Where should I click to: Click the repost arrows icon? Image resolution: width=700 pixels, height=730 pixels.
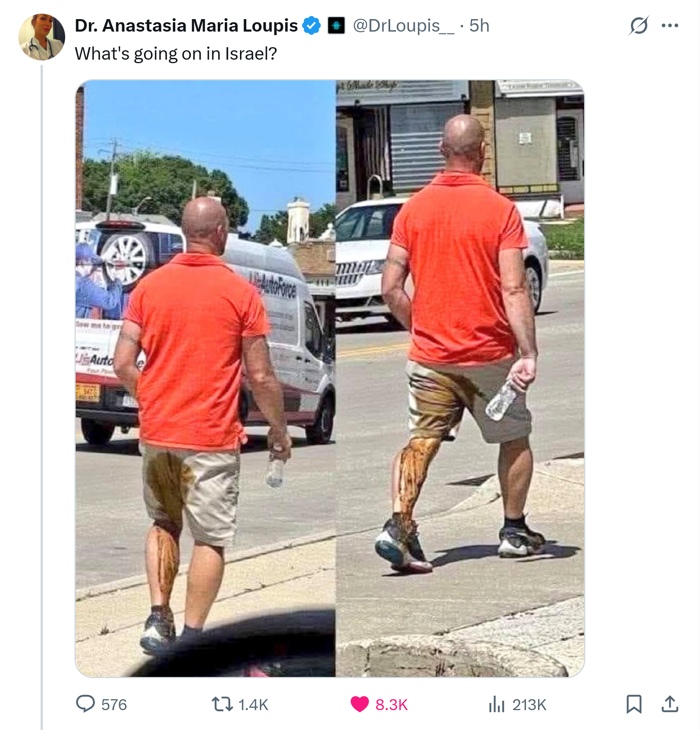[222, 704]
